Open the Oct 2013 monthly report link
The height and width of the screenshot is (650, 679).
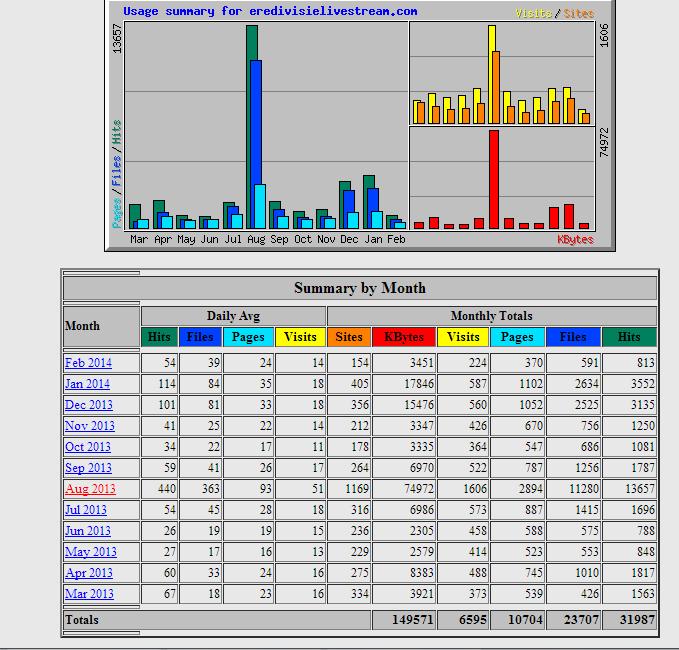point(88,446)
